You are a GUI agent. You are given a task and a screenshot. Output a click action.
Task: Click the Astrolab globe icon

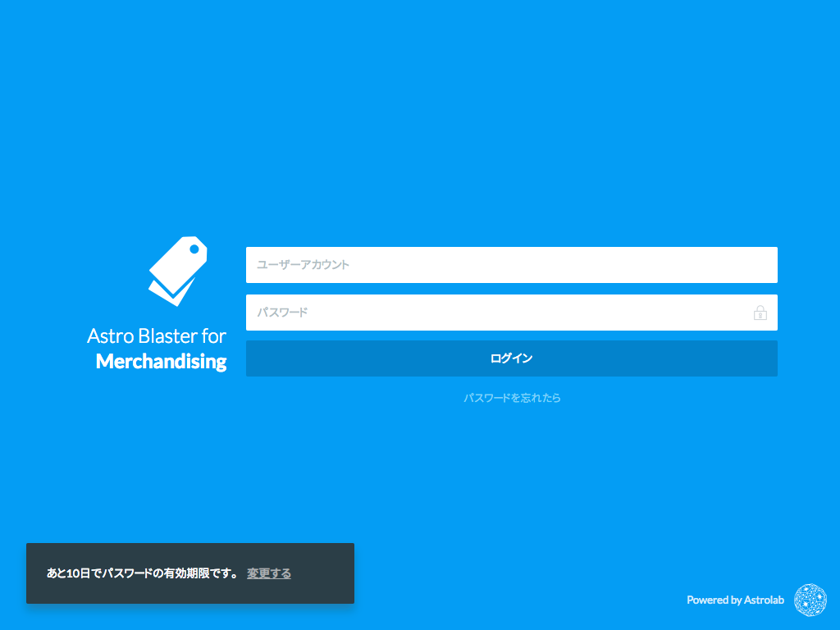tap(810, 600)
